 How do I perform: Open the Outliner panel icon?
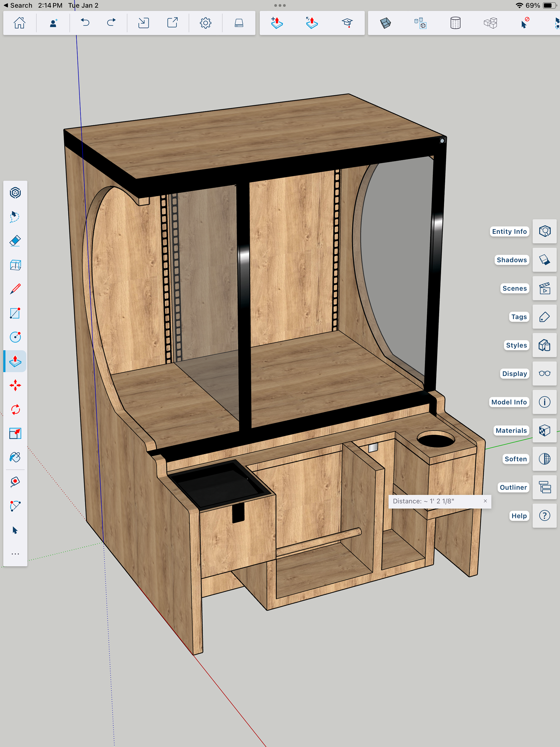coord(544,487)
